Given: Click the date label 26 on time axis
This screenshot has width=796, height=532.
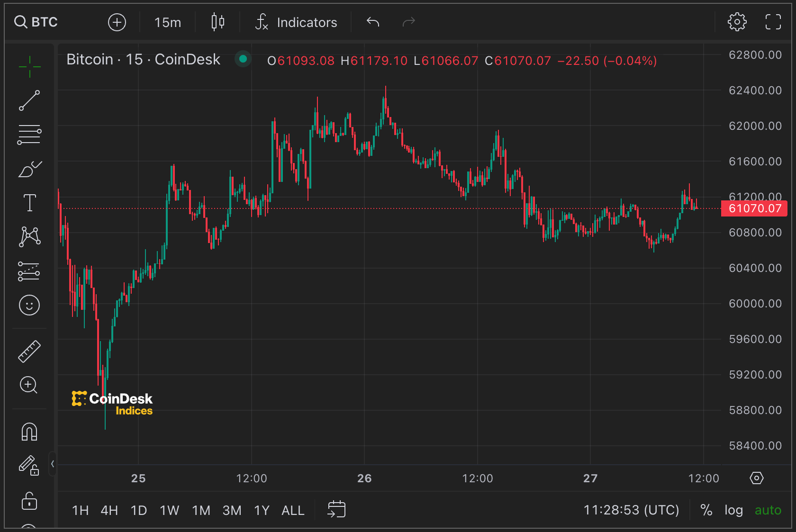Looking at the screenshot, I should 364,478.
